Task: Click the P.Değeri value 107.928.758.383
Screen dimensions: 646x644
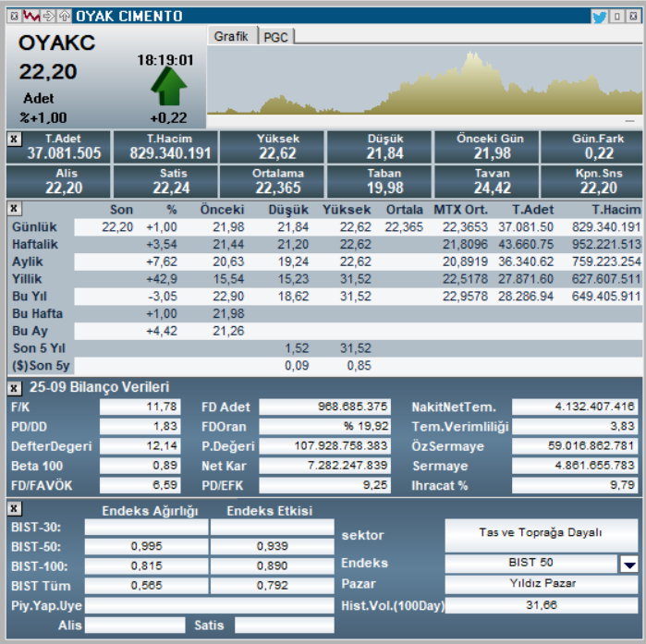Action: click(x=324, y=446)
